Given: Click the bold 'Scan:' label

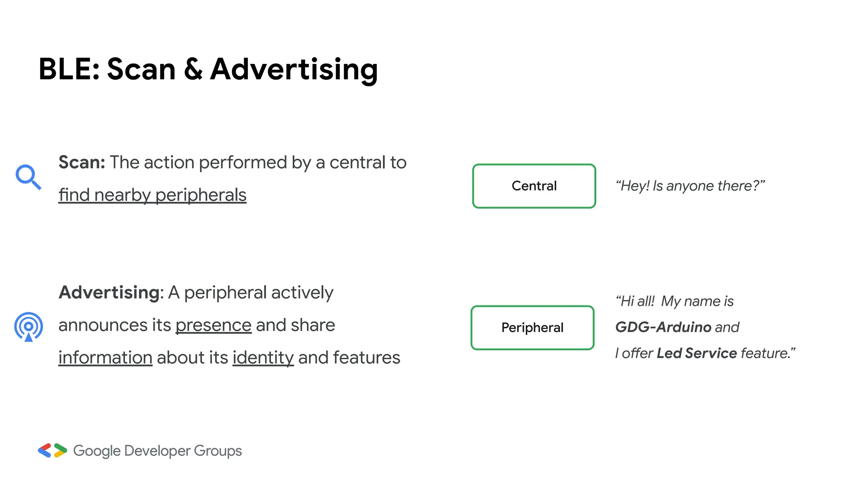Looking at the screenshot, I should [x=82, y=162].
